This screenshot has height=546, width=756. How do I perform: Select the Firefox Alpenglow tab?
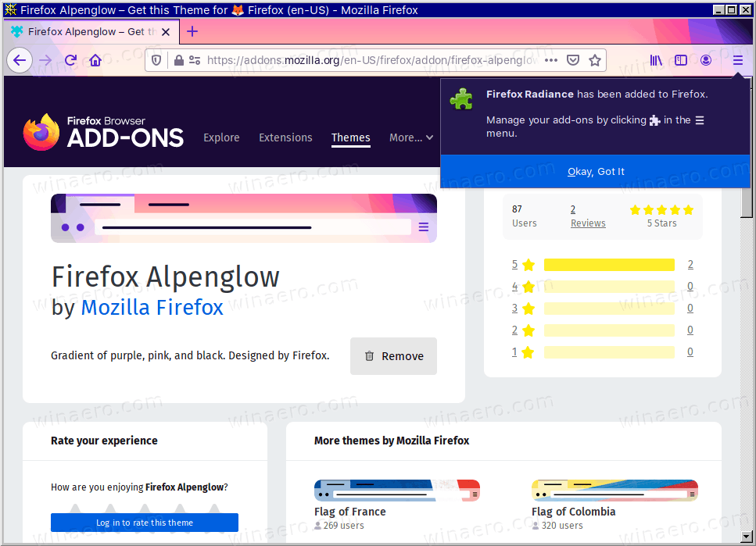91,32
